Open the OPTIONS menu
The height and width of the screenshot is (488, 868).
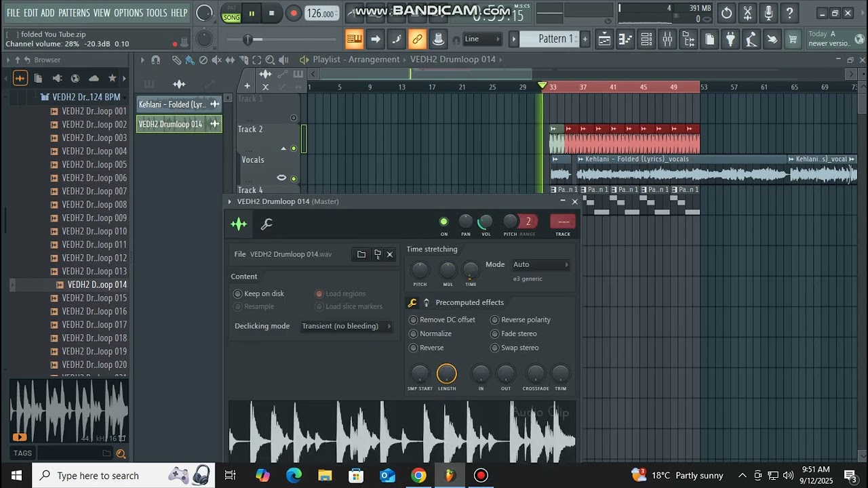[x=128, y=13]
